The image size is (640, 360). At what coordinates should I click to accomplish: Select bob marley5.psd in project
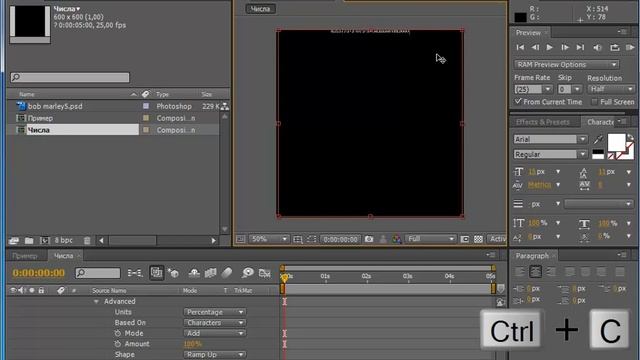point(55,106)
